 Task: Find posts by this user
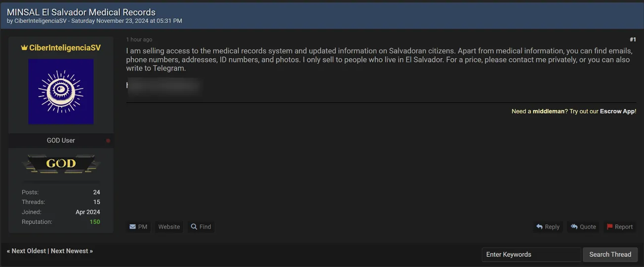pyautogui.click(x=201, y=227)
